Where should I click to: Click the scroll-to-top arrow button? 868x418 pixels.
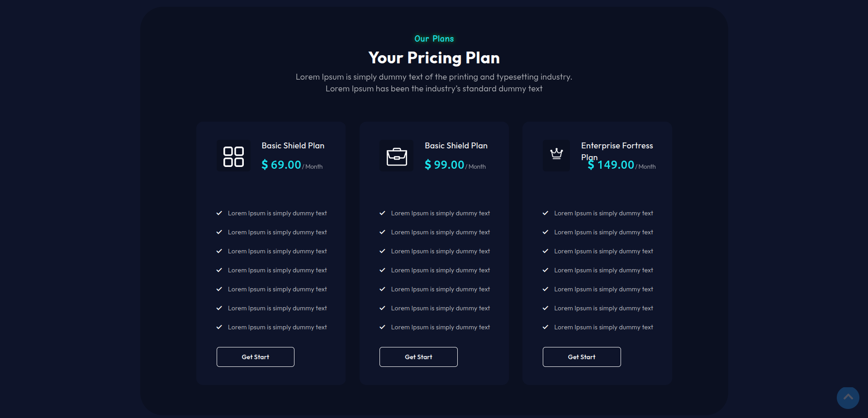[848, 398]
